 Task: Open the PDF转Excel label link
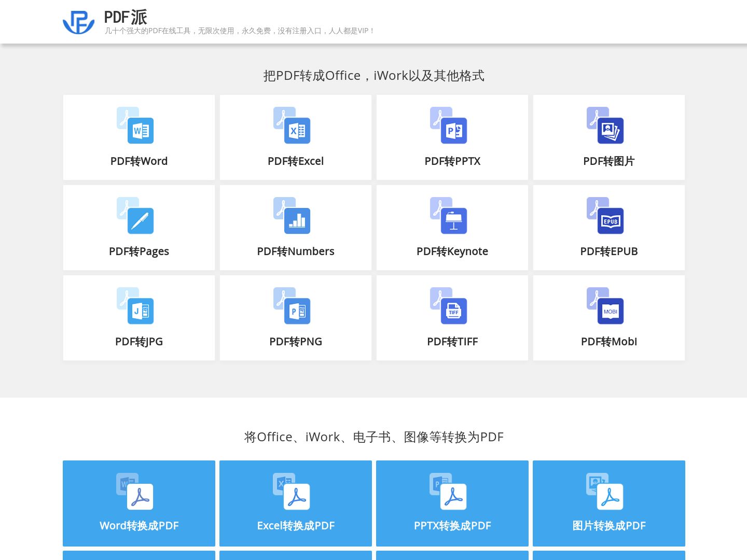click(x=296, y=161)
